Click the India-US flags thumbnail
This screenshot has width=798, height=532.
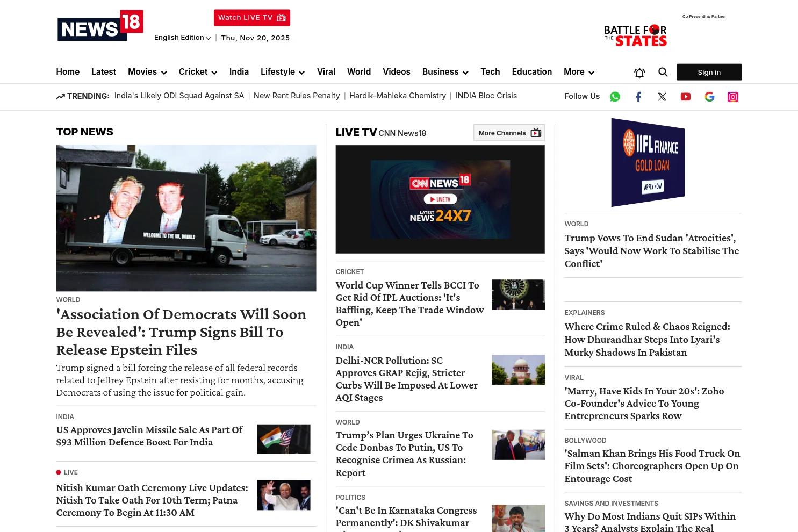click(284, 439)
